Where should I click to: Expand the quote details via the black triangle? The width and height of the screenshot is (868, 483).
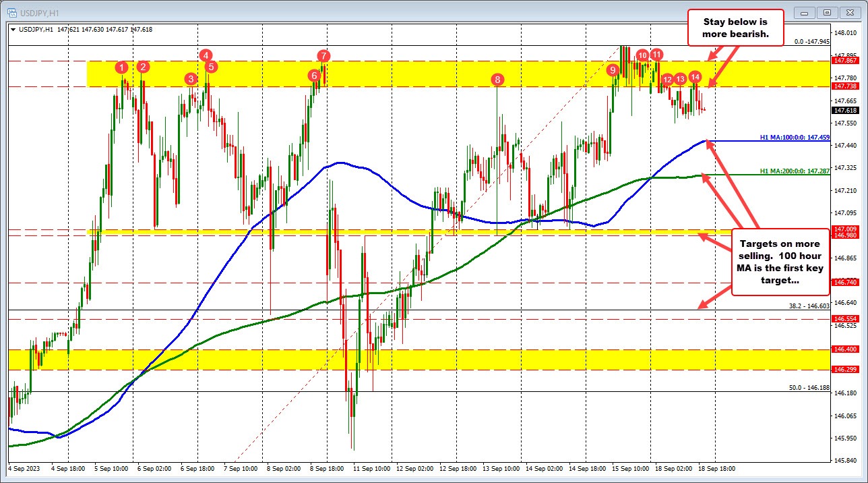12,30
